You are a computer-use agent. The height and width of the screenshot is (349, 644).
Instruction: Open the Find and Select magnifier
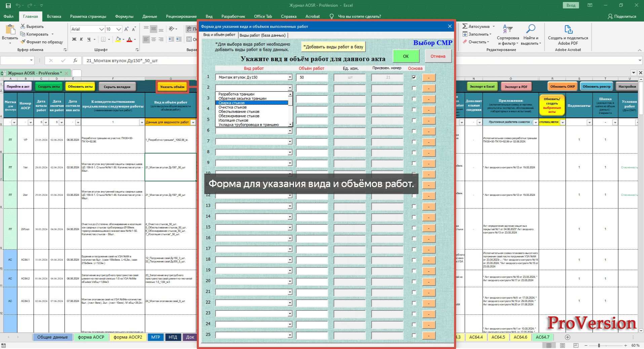[531, 29]
